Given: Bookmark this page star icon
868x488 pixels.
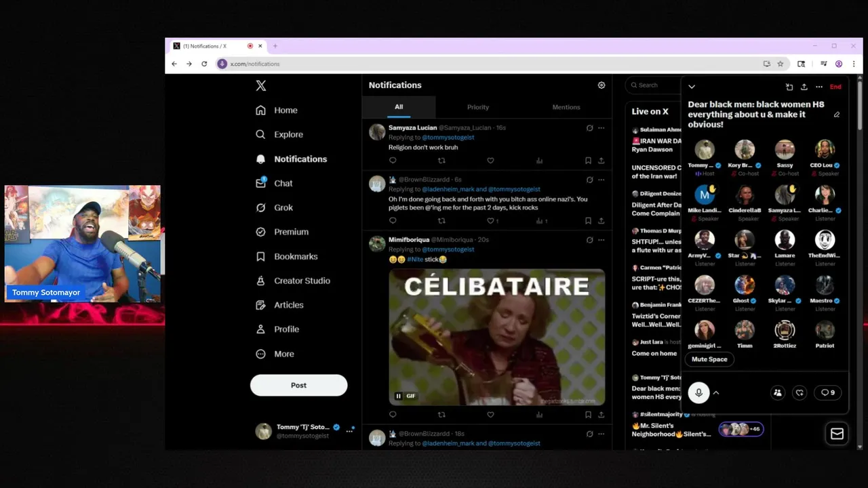Looking at the screenshot, I should (x=781, y=64).
